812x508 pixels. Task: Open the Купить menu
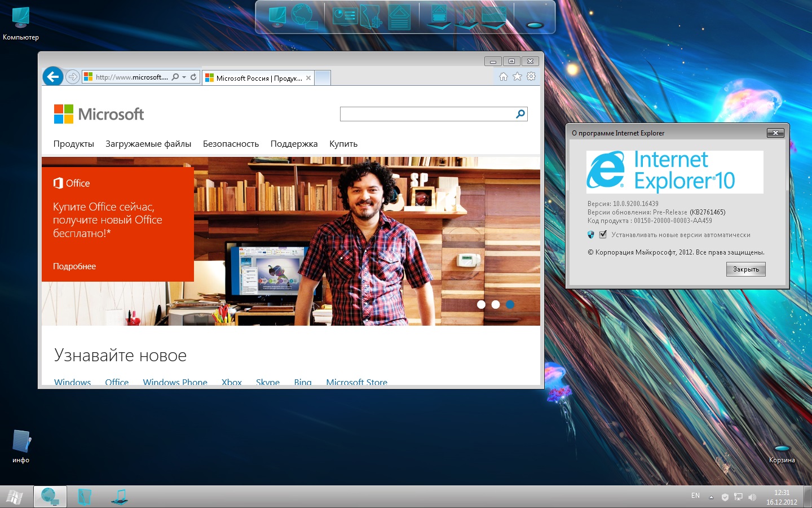pos(343,144)
